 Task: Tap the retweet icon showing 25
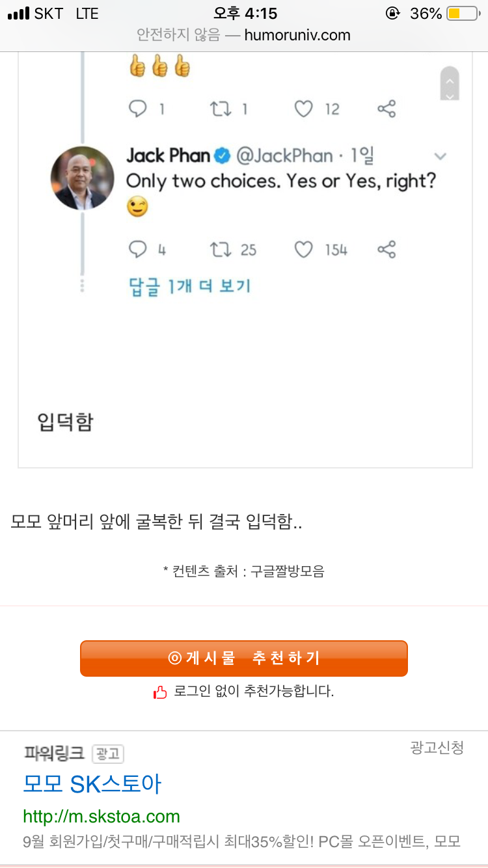tap(220, 250)
